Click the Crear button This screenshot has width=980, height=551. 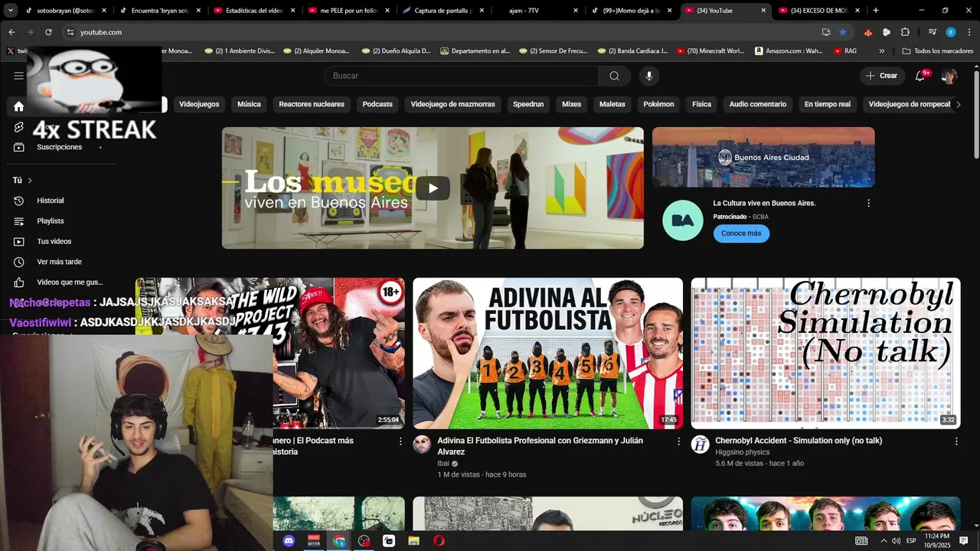pyautogui.click(x=881, y=76)
